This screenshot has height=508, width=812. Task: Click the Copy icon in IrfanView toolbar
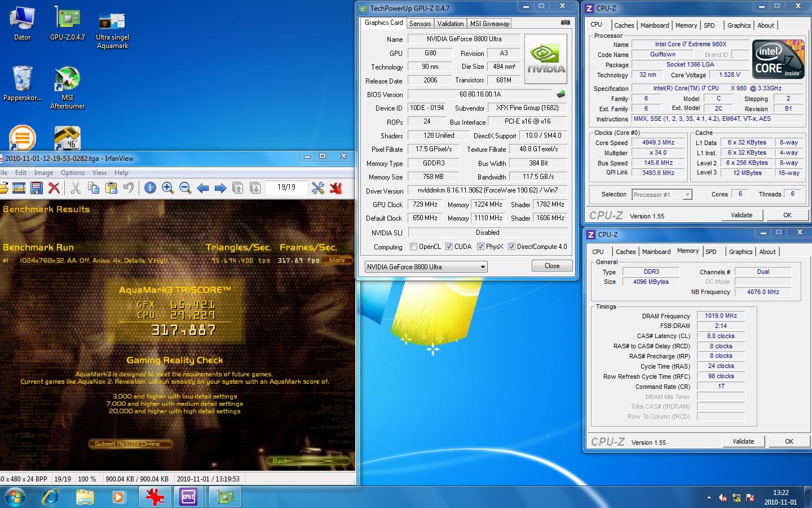click(x=94, y=188)
